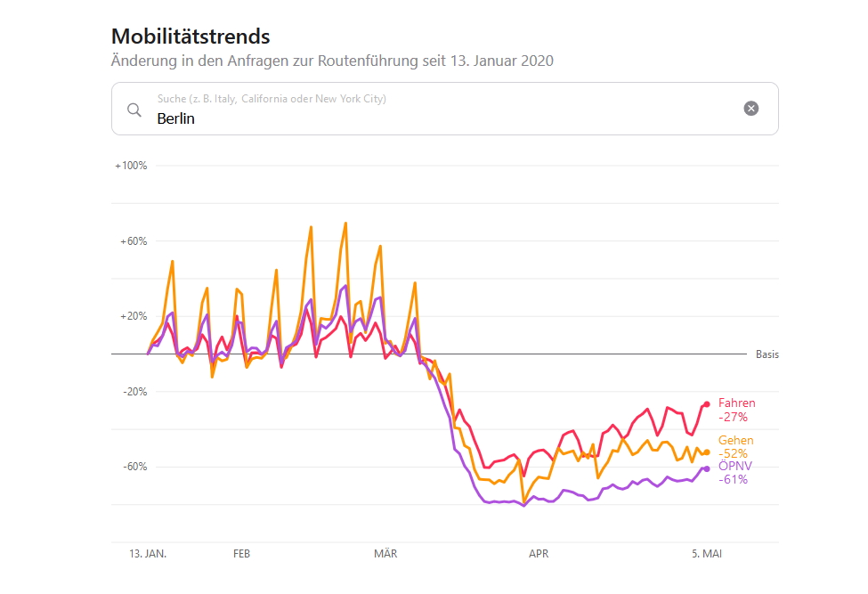The image size is (868, 594).
Task: Click the Basis baseline label
Action: click(x=767, y=354)
